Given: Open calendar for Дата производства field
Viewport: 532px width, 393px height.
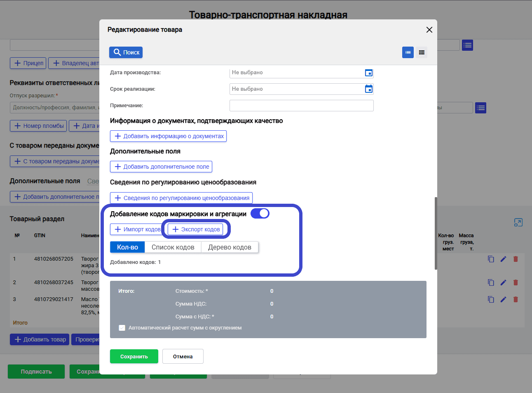Looking at the screenshot, I should pos(369,73).
